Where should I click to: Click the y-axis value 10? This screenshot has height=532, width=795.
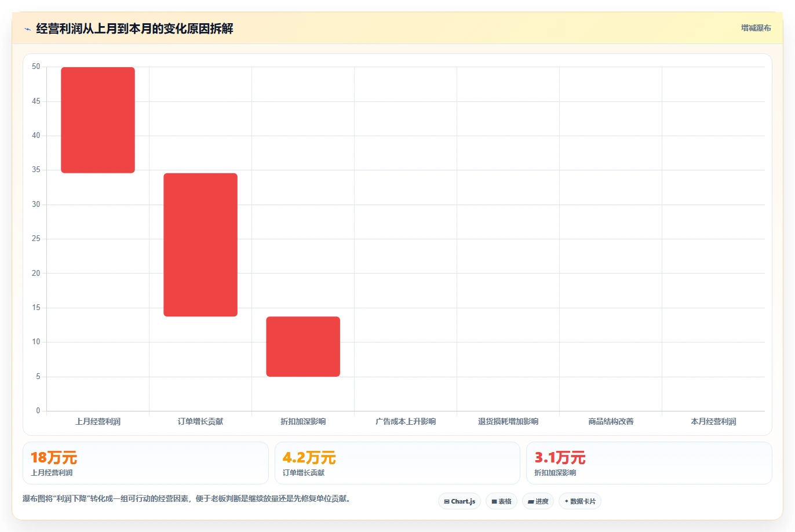point(36,342)
